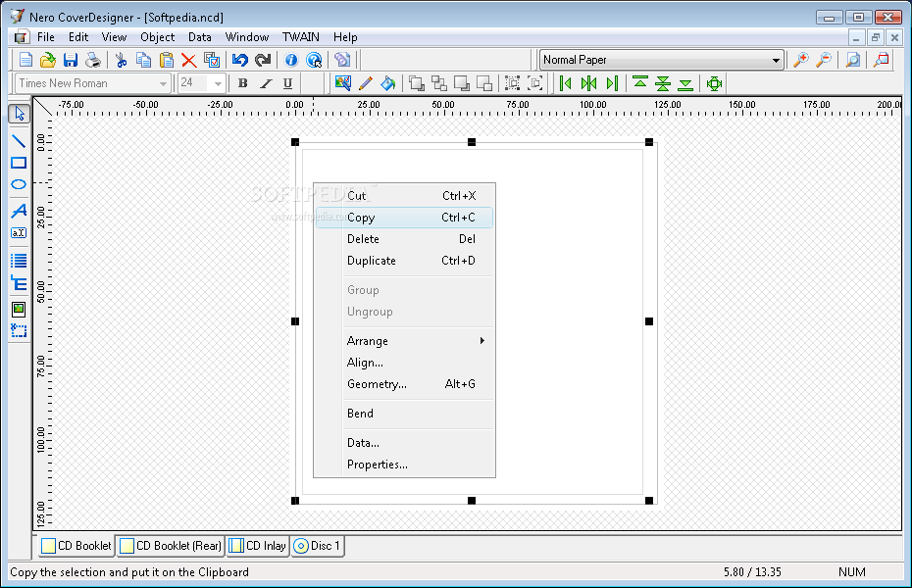Click the Bring to front icon
The height and width of the screenshot is (588, 912).
click(x=417, y=83)
